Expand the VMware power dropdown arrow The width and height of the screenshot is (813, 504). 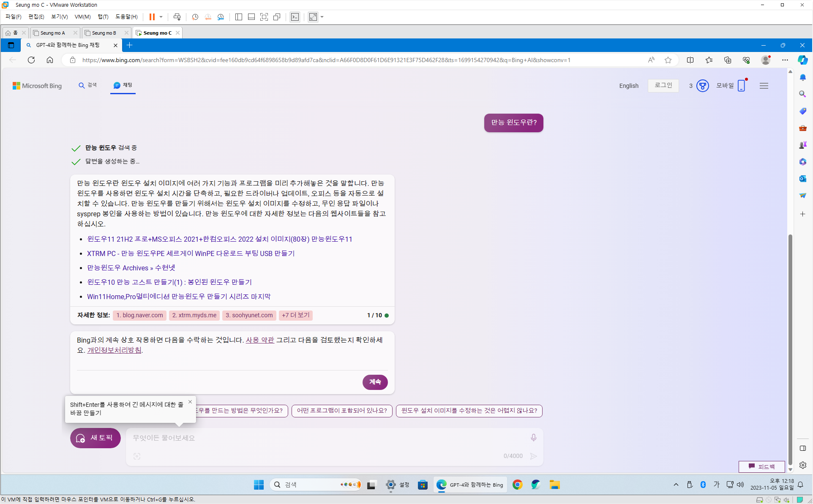coord(161,17)
